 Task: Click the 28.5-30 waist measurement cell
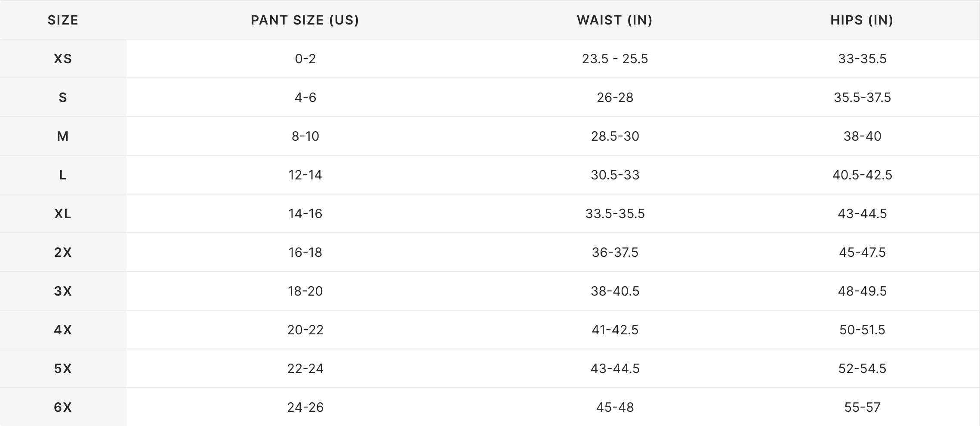pyautogui.click(x=615, y=136)
